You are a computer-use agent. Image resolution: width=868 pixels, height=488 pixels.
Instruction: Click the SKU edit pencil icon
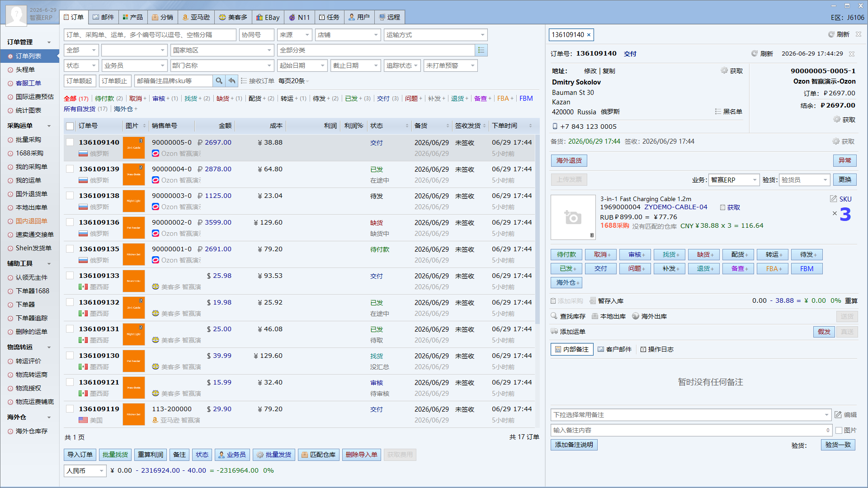pyautogui.click(x=833, y=199)
